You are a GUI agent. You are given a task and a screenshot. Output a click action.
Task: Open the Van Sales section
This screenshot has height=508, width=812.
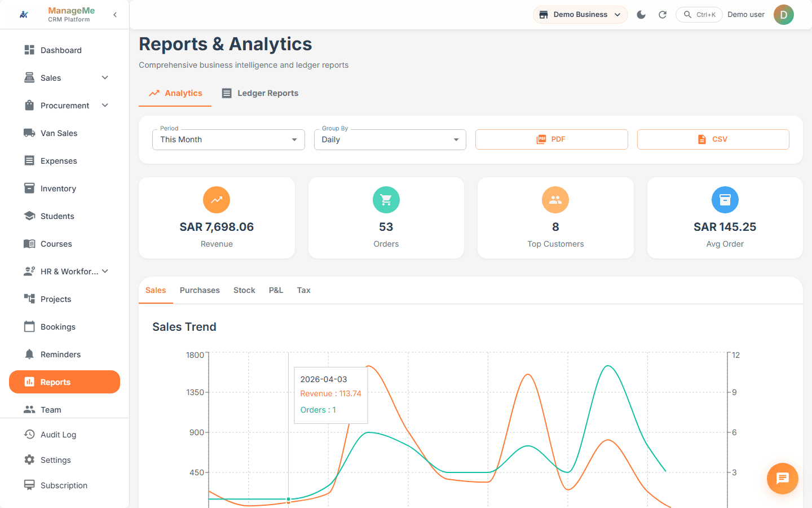pos(58,133)
